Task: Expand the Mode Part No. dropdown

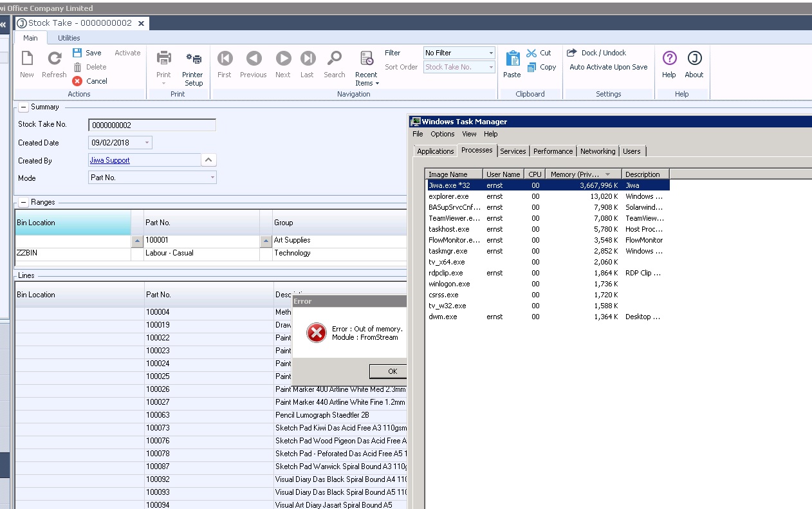Action: click(x=212, y=178)
